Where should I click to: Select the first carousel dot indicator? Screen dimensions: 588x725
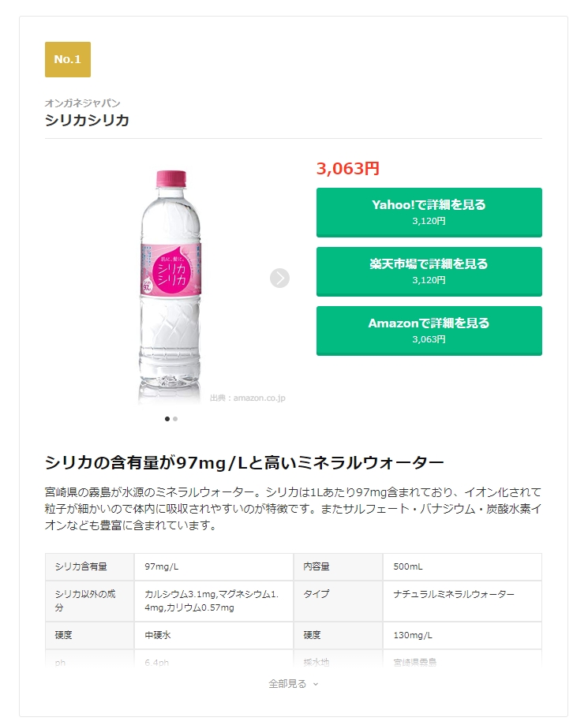(x=167, y=419)
